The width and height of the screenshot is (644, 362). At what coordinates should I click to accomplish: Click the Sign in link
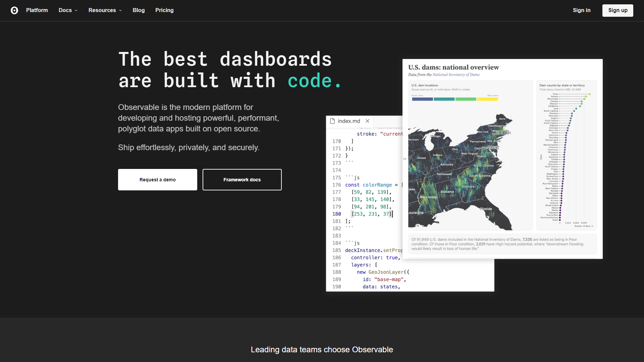click(x=582, y=10)
